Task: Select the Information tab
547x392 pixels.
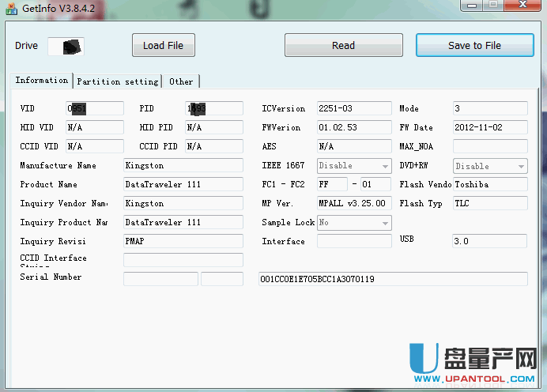Action: pyautogui.click(x=42, y=81)
